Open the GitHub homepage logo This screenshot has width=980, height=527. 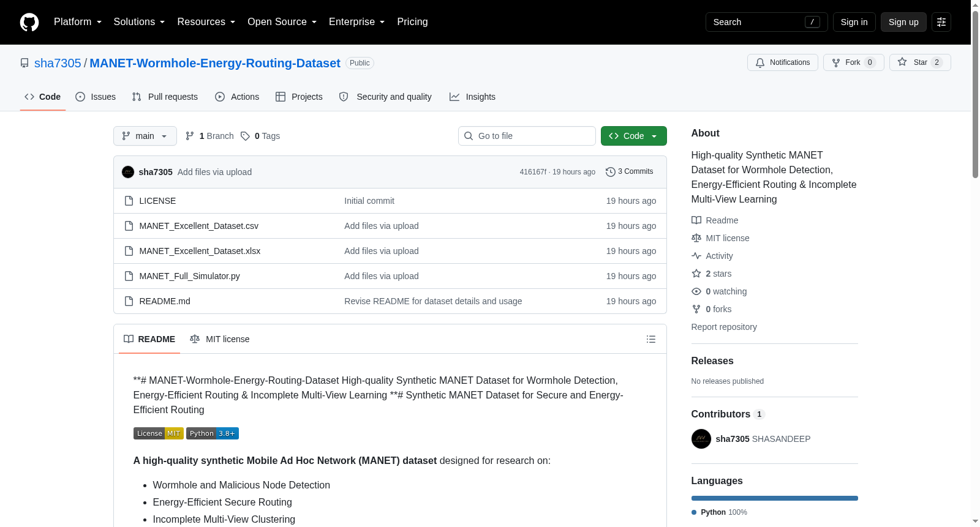(29, 22)
